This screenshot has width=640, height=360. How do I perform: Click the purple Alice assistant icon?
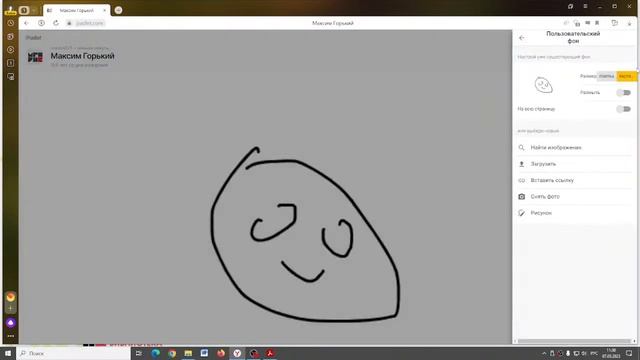tap(11, 323)
